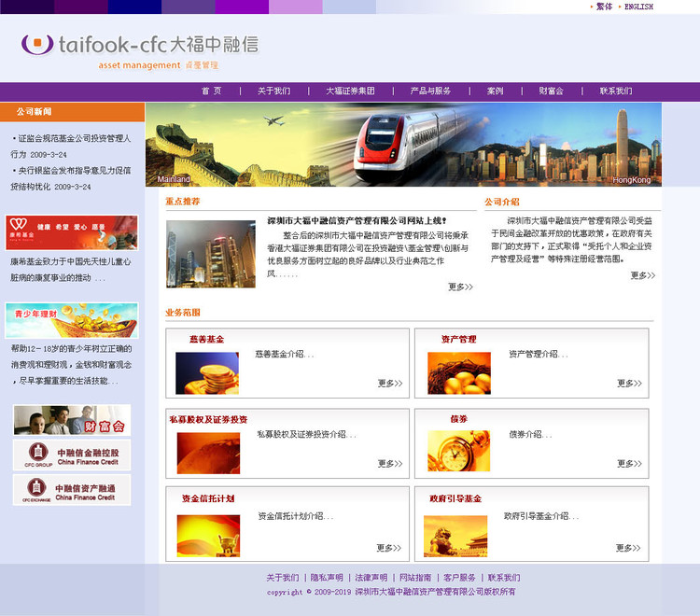The width and height of the screenshot is (700, 616).
Task: Click footer link 网站指南
Action: (415, 578)
